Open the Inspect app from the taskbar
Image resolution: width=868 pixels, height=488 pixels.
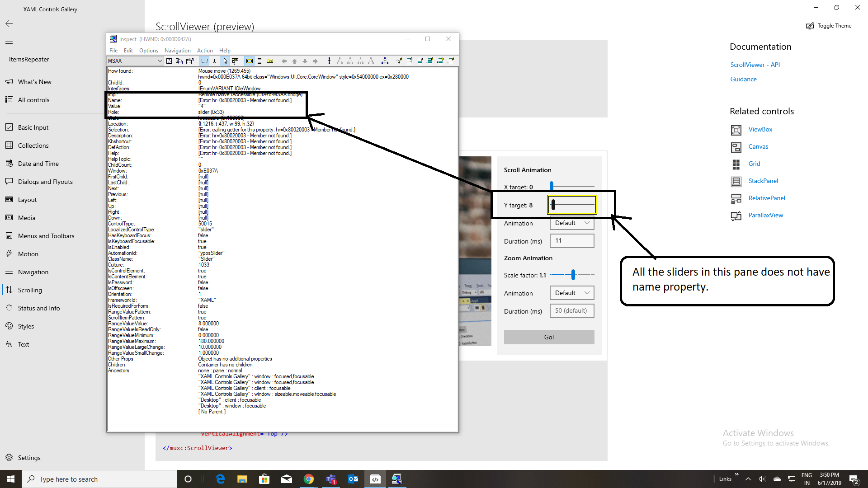pos(397,479)
